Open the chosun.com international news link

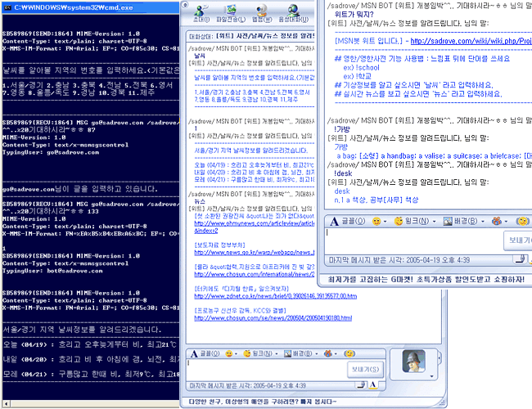(254, 274)
